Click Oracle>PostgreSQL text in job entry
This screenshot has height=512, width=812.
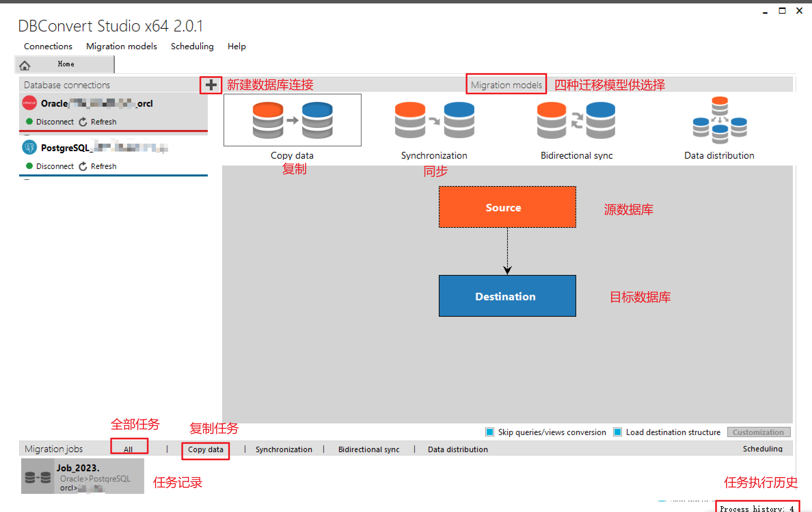(95, 478)
